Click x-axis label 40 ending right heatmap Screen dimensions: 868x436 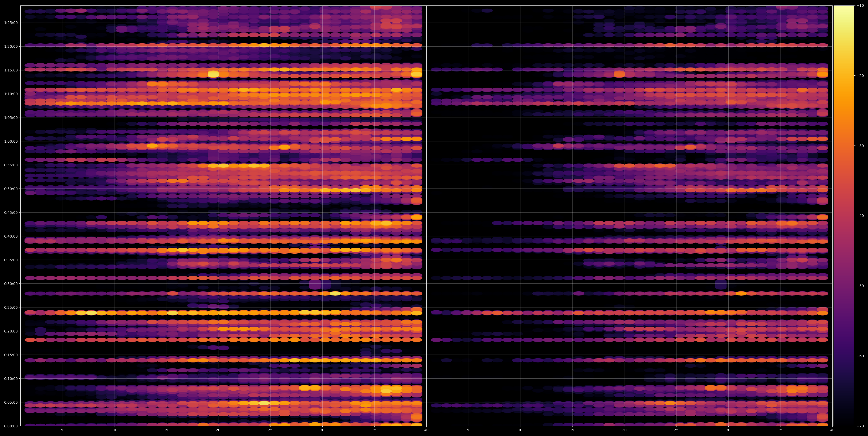832,430
